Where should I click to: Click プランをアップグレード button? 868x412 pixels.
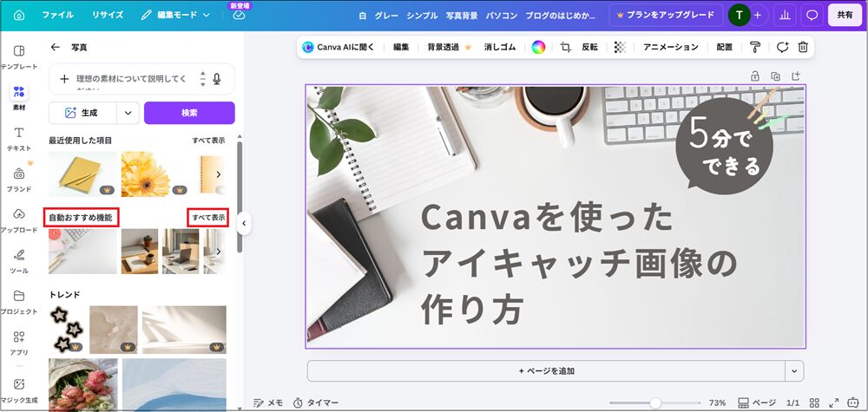point(666,15)
